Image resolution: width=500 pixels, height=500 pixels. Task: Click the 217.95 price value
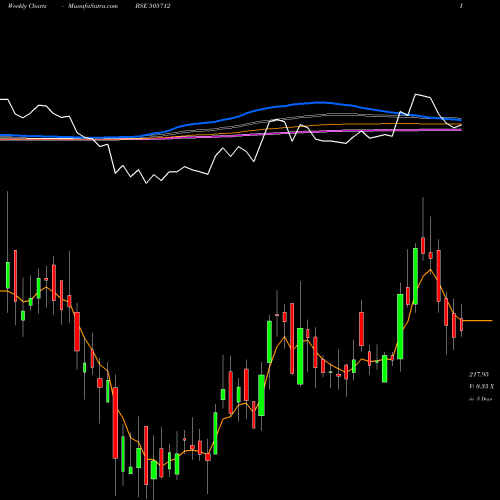click(479, 374)
